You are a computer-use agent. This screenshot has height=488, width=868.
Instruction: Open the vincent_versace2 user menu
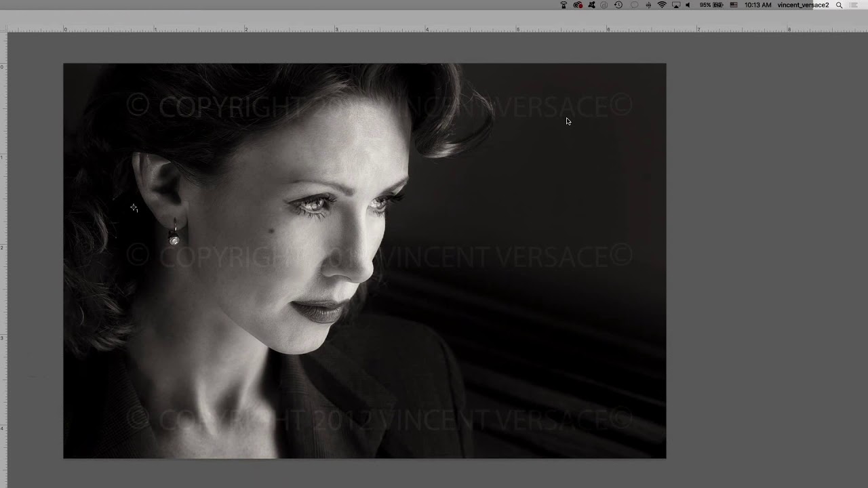pos(803,5)
